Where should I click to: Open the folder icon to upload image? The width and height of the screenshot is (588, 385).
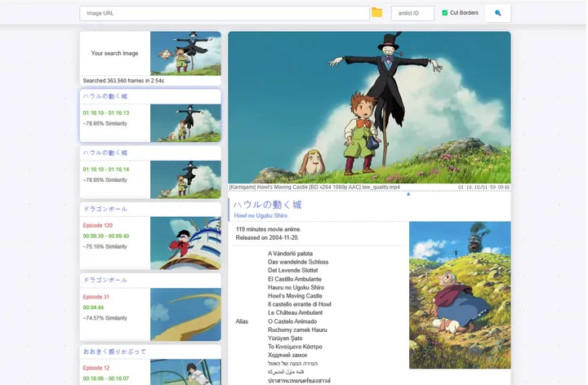click(376, 13)
